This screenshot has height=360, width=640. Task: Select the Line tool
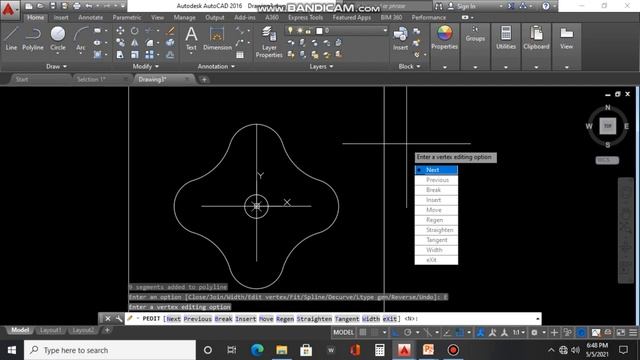(x=11, y=39)
